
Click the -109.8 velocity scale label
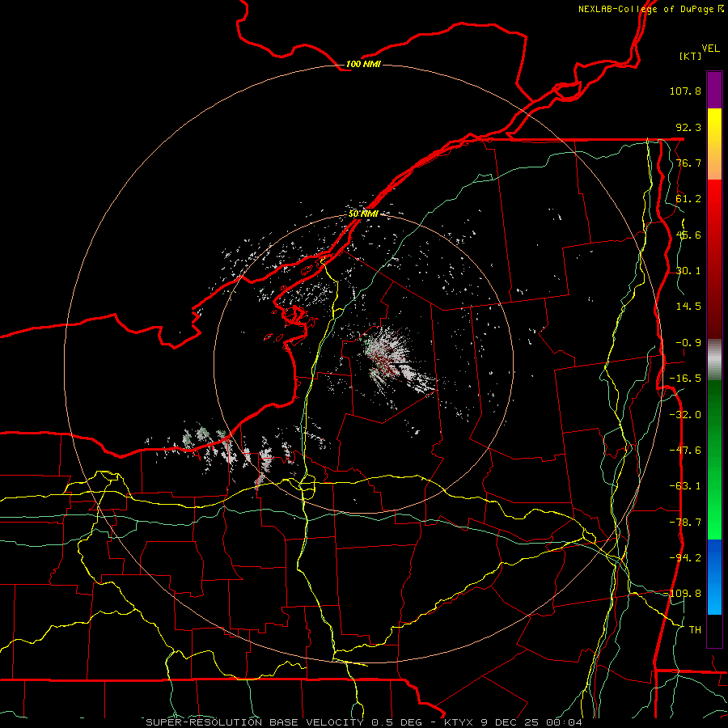coord(683,594)
